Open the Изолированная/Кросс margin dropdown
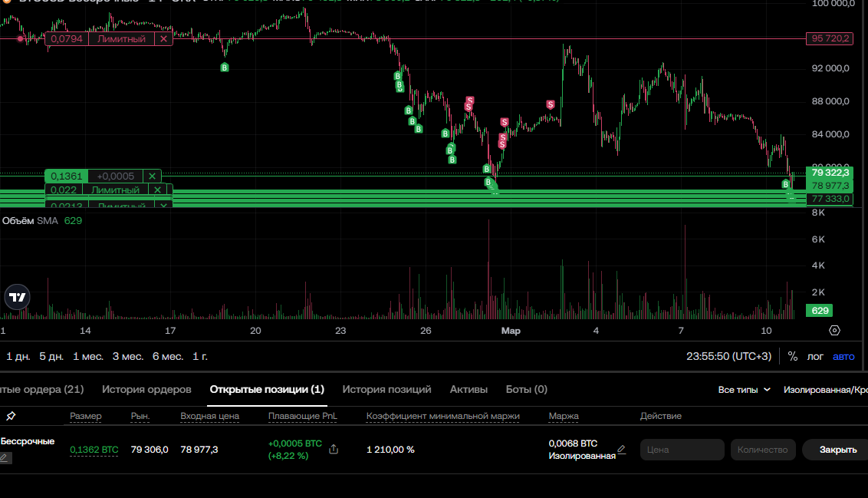Viewport: 868px width, 498px height. (x=825, y=390)
